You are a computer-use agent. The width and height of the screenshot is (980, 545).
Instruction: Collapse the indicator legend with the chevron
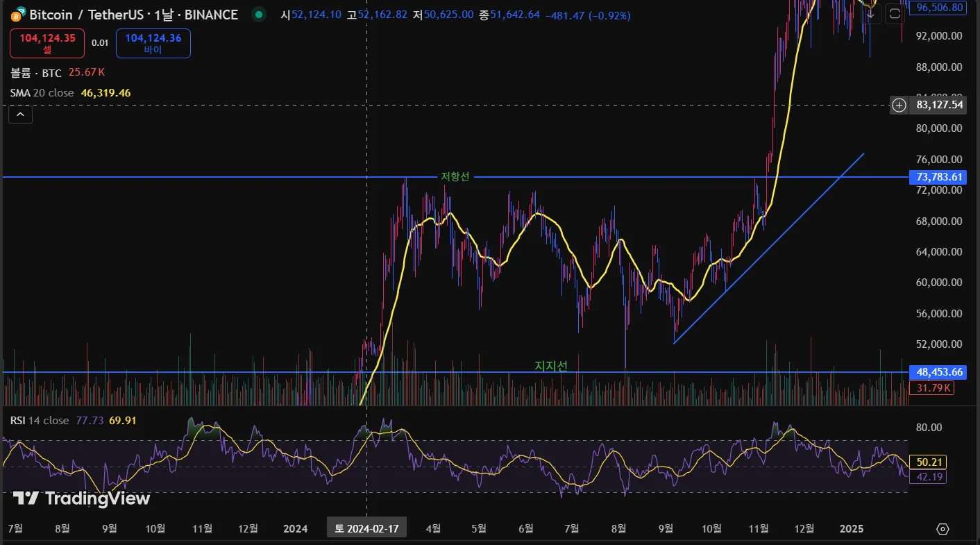(20, 115)
